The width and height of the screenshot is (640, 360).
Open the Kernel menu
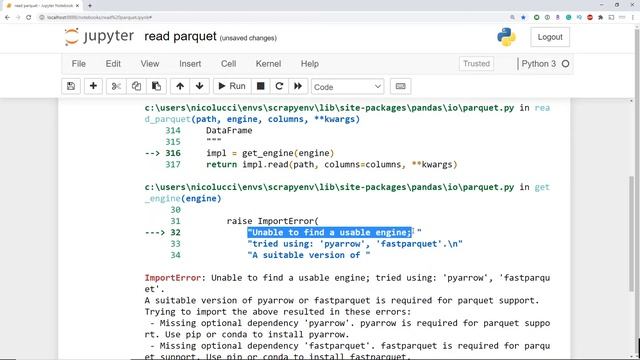tap(268, 64)
